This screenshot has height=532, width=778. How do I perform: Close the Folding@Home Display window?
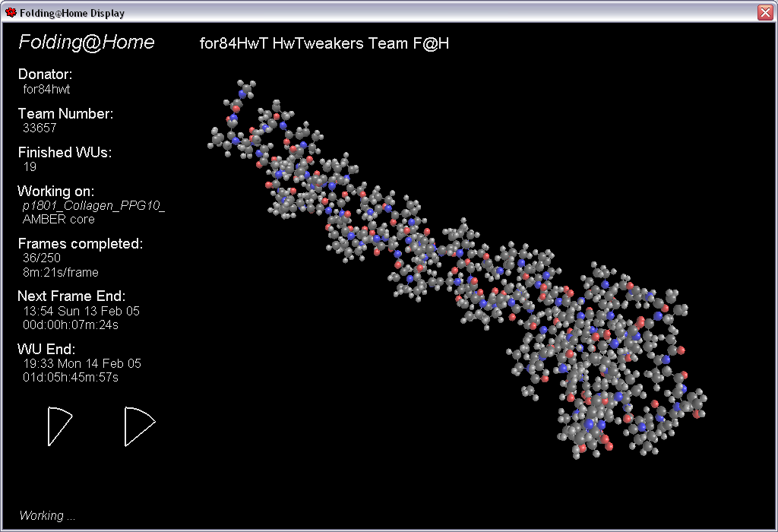click(x=764, y=13)
